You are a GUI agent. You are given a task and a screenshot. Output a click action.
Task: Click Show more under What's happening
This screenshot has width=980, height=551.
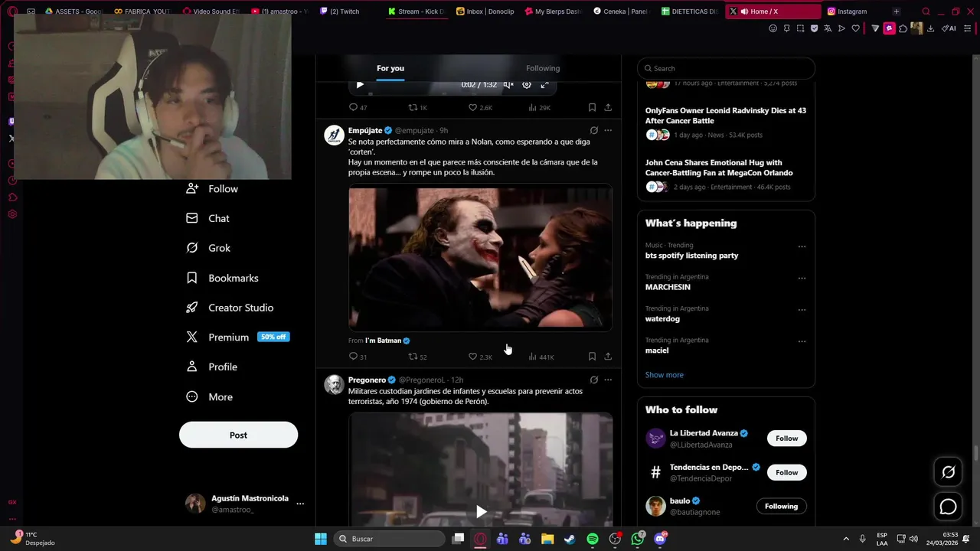coord(664,375)
